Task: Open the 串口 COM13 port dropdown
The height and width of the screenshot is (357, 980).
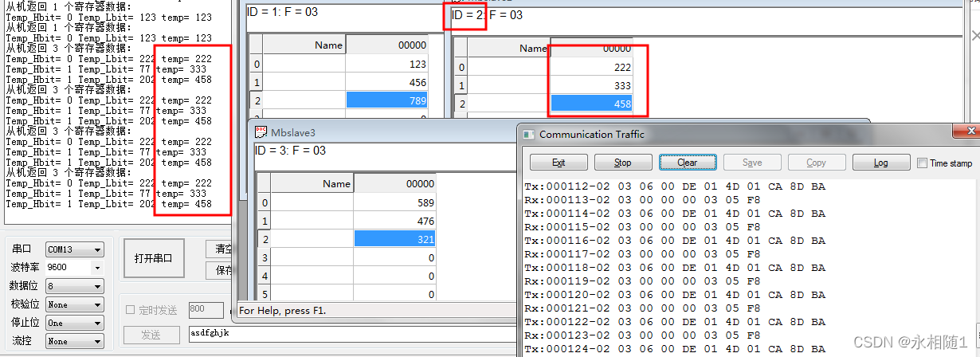Action: point(74,249)
